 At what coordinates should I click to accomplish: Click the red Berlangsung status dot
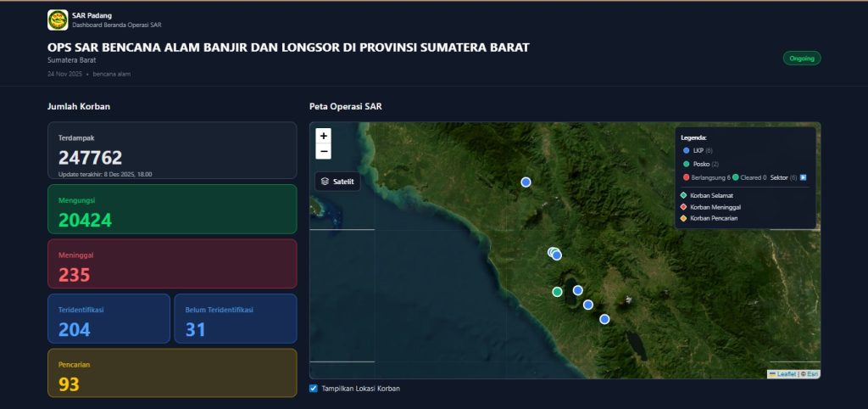coord(686,177)
